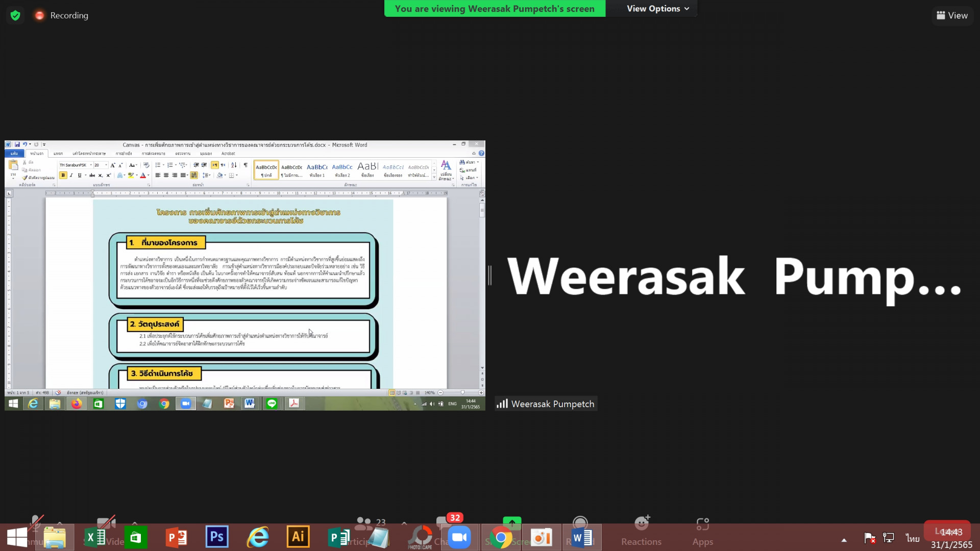
Task: Open the TH SarabunPSK font name dropdown
Action: [x=91, y=165]
